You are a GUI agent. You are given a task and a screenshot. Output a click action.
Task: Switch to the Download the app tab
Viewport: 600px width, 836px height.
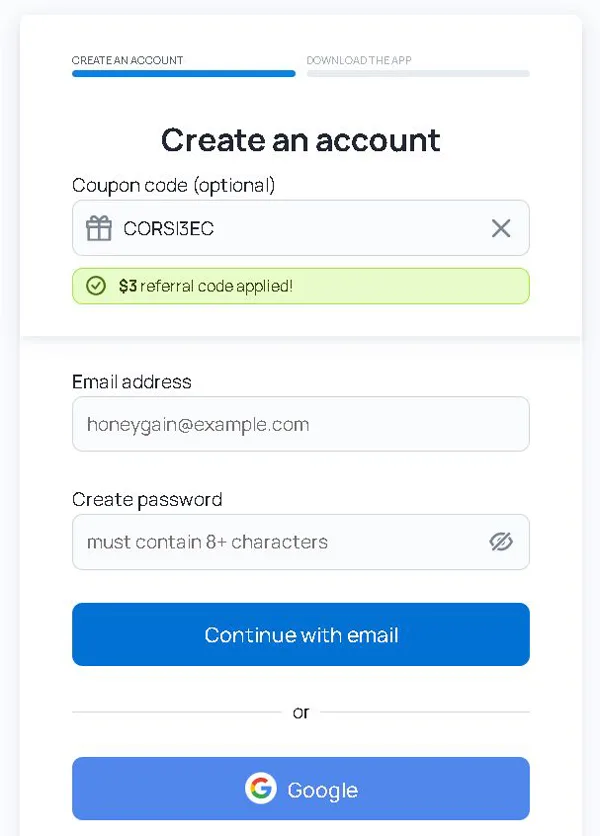coord(359,60)
